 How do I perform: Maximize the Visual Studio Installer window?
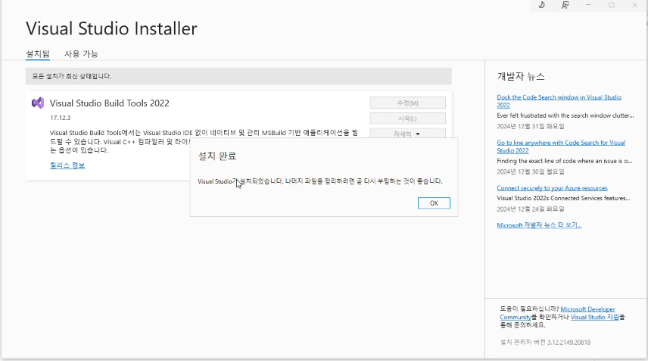(611, 5)
